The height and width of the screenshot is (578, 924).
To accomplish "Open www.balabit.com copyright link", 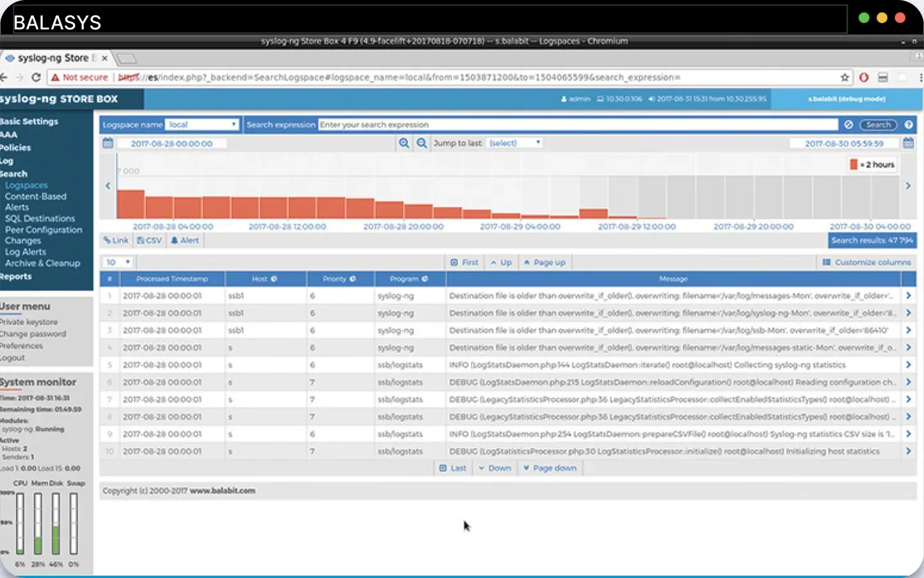I will tap(222, 491).
